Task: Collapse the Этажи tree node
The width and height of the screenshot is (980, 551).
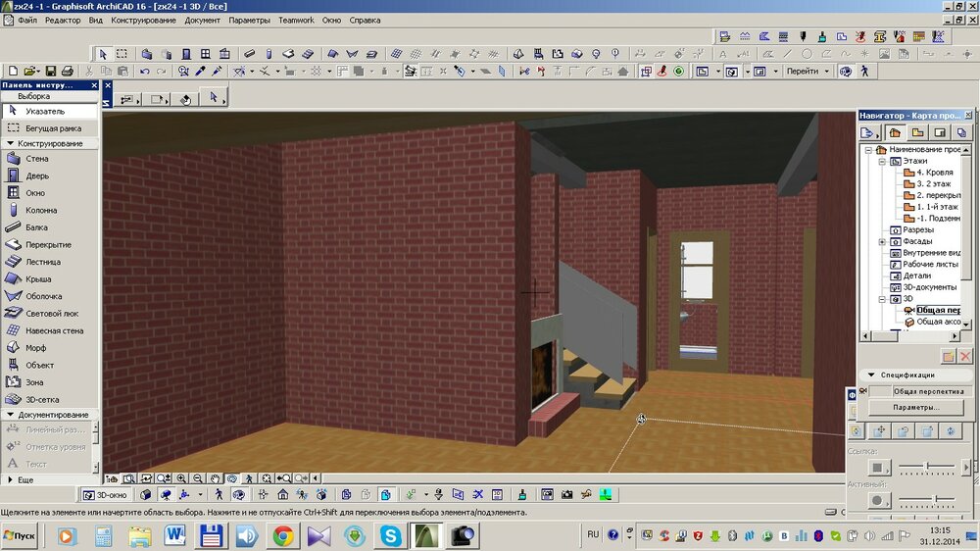Action: coord(882,161)
